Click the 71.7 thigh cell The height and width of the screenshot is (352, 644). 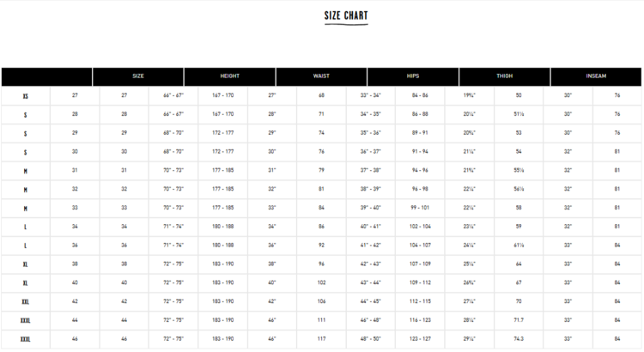click(x=519, y=320)
